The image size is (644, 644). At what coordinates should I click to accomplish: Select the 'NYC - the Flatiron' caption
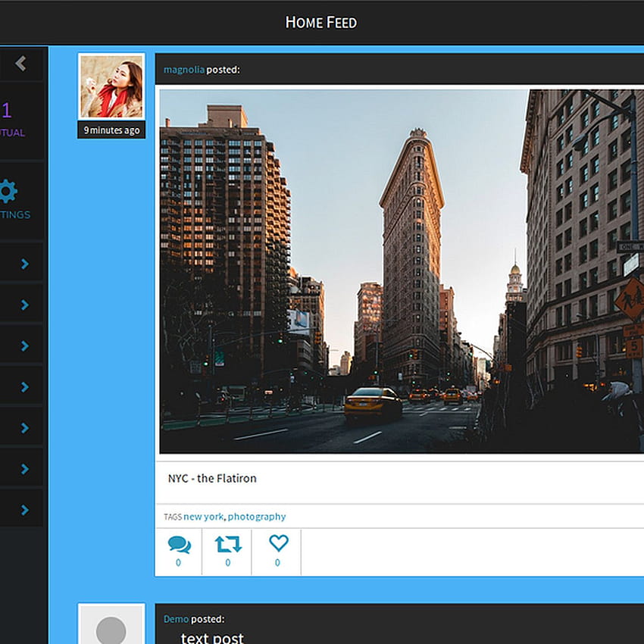[212, 479]
